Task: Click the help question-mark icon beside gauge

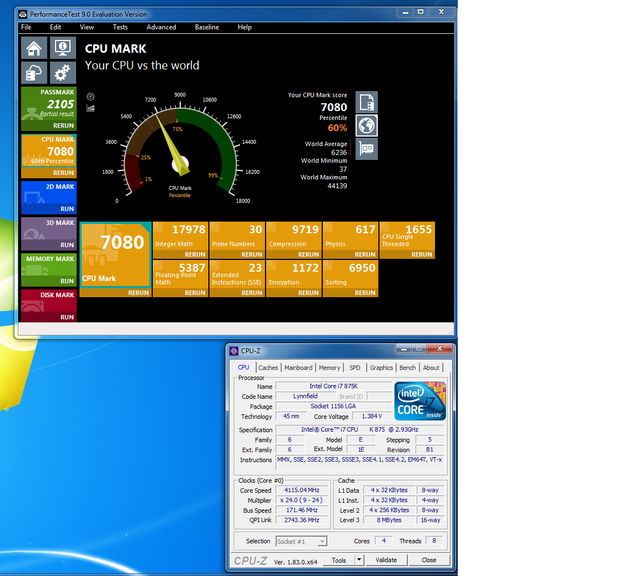Action: click(x=91, y=97)
